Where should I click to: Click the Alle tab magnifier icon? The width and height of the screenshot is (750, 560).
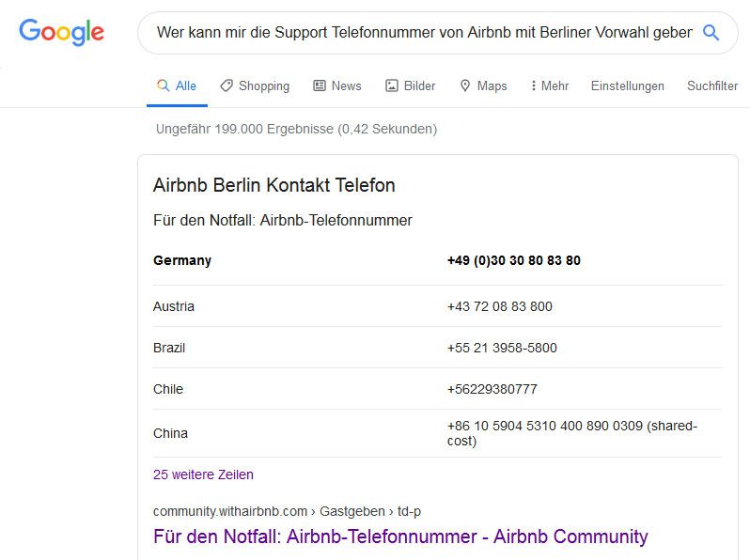click(163, 86)
